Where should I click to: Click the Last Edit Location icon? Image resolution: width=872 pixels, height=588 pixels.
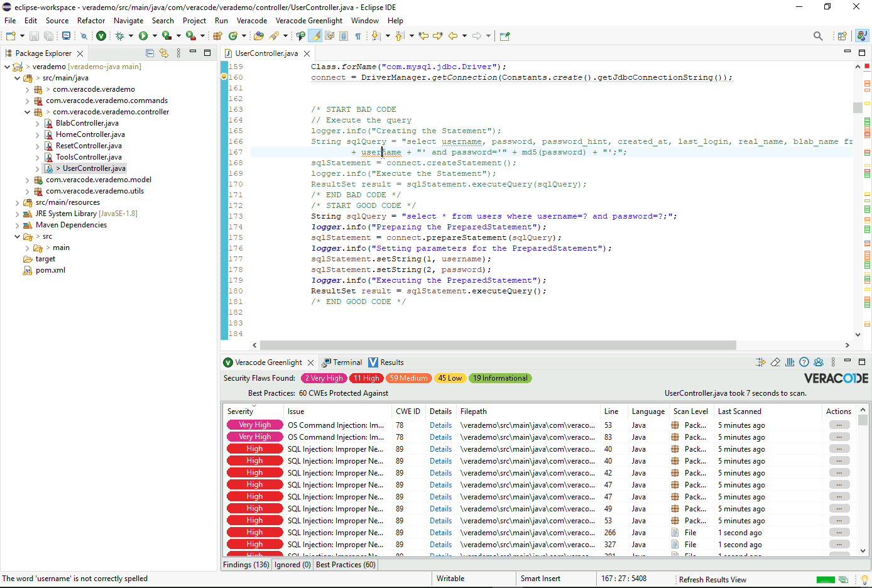(x=423, y=36)
